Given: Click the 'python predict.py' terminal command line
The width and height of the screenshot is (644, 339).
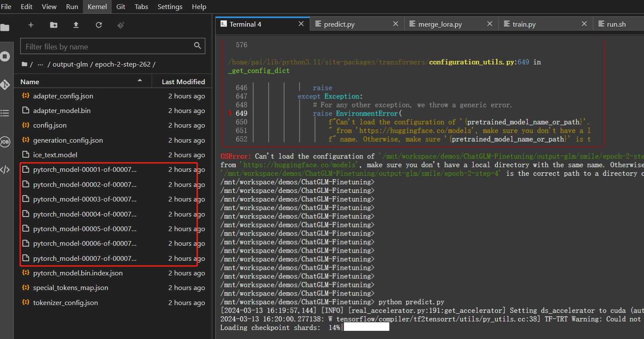Looking at the screenshot, I should (411, 302).
